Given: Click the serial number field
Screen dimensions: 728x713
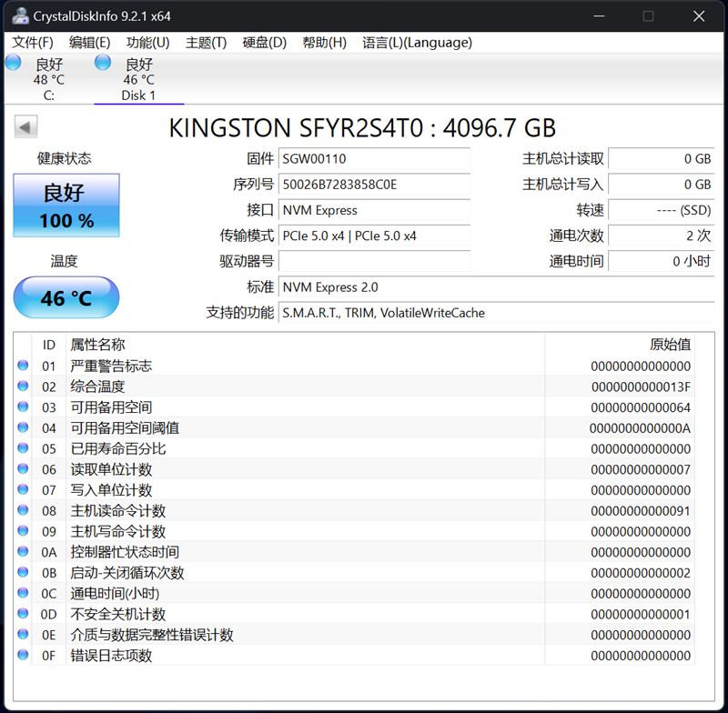Looking at the screenshot, I should pyautogui.click(x=374, y=185).
